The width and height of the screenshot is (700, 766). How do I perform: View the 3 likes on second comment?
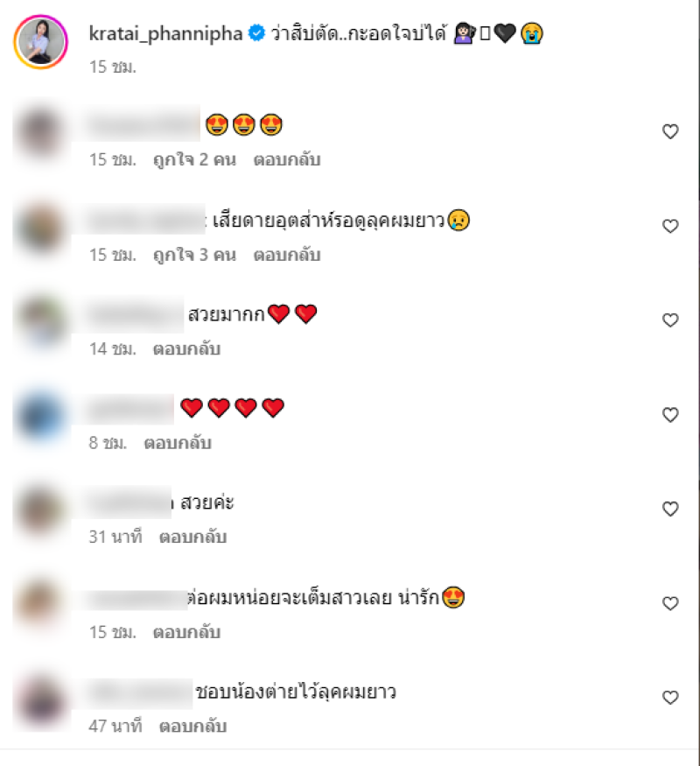(194, 255)
